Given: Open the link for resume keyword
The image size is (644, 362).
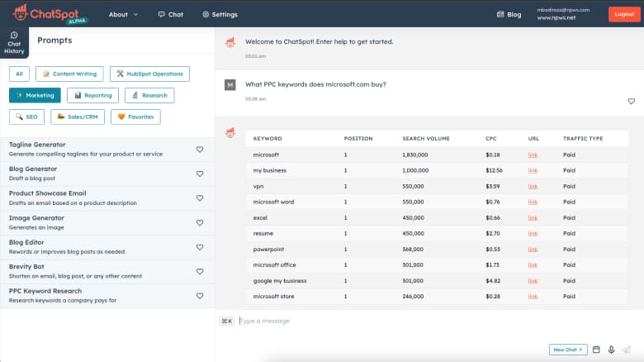Looking at the screenshot, I should [533, 233].
